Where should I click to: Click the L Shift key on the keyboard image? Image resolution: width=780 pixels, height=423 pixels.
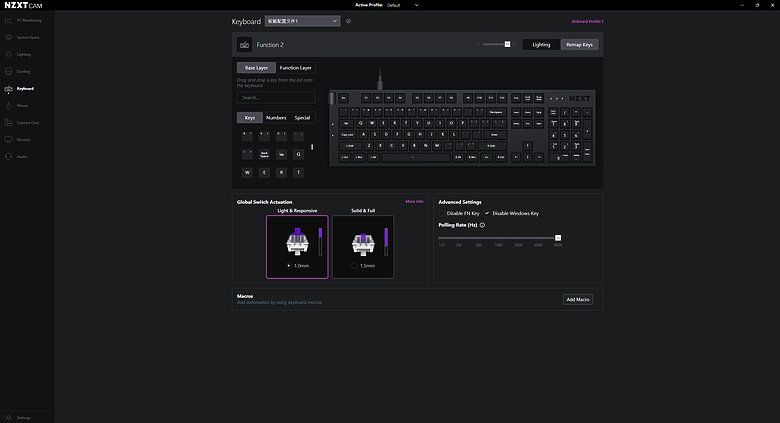click(x=350, y=146)
